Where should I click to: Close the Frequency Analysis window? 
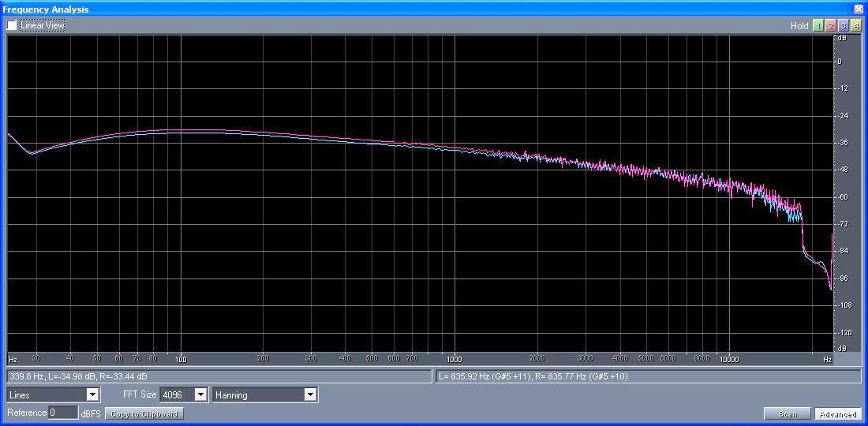coord(859,9)
